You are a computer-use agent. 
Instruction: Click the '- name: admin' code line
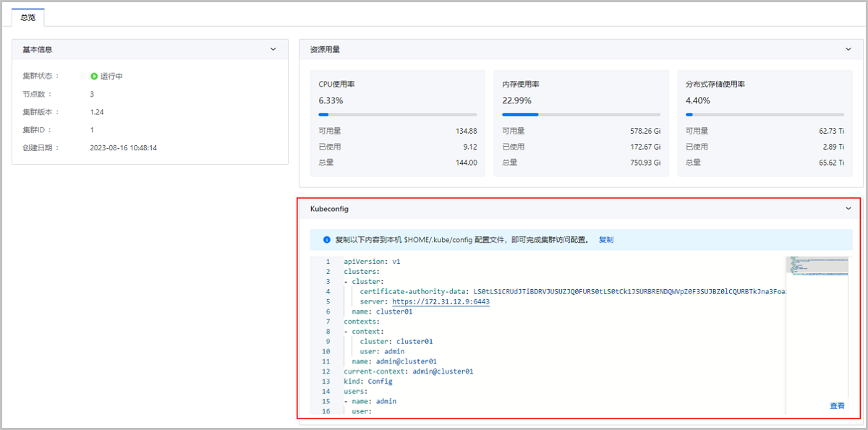pyautogui.click(x=370, y=401)
